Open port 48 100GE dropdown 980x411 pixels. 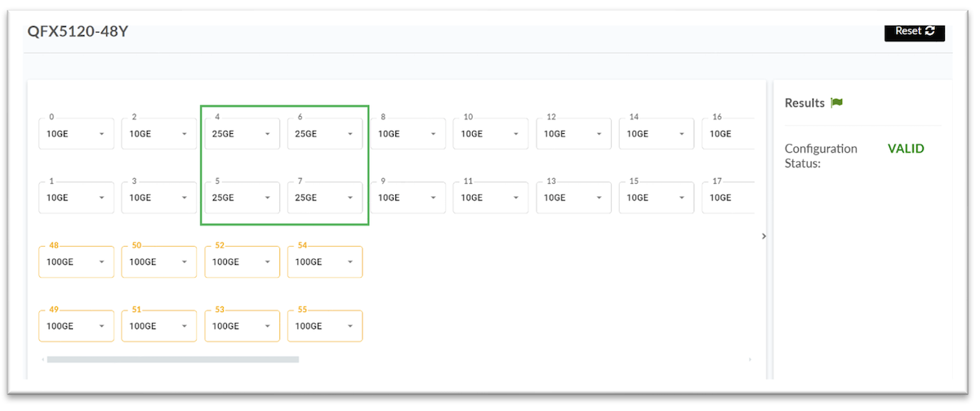click(x=77, y=261)
